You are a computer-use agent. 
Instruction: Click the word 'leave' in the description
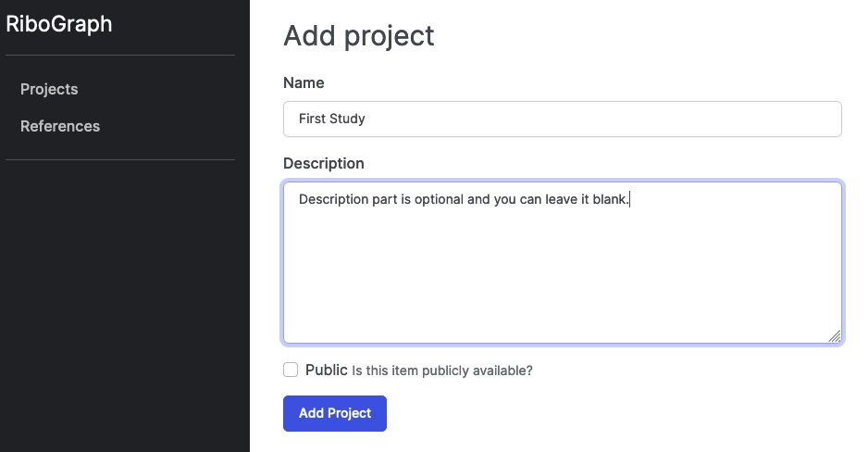pyautogui.click(x=562, y=199)
